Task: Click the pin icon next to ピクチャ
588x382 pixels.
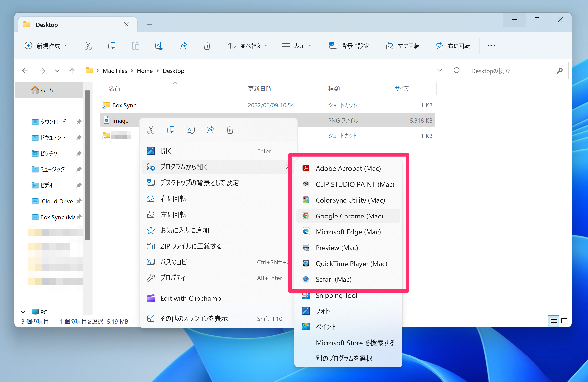Action: [79, 153]
